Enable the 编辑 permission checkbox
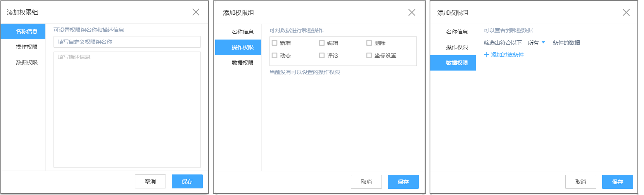The image size is (644, 195). coord(322,43)
